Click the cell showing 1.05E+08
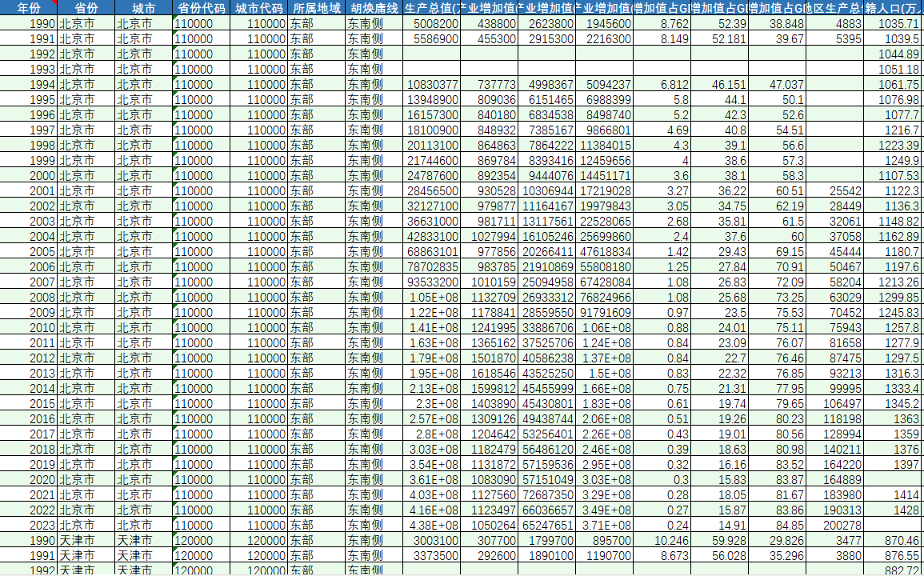The height and width of the screenshot is (576, 924). 431,298
